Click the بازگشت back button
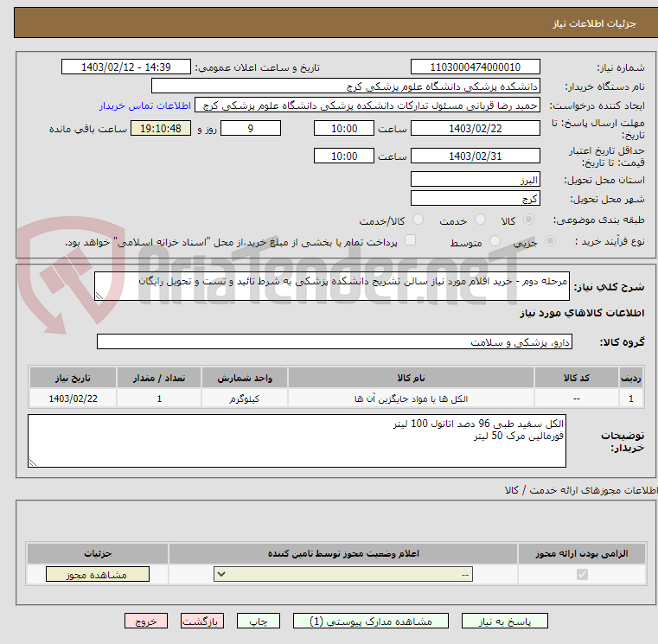 coord(201,621)
